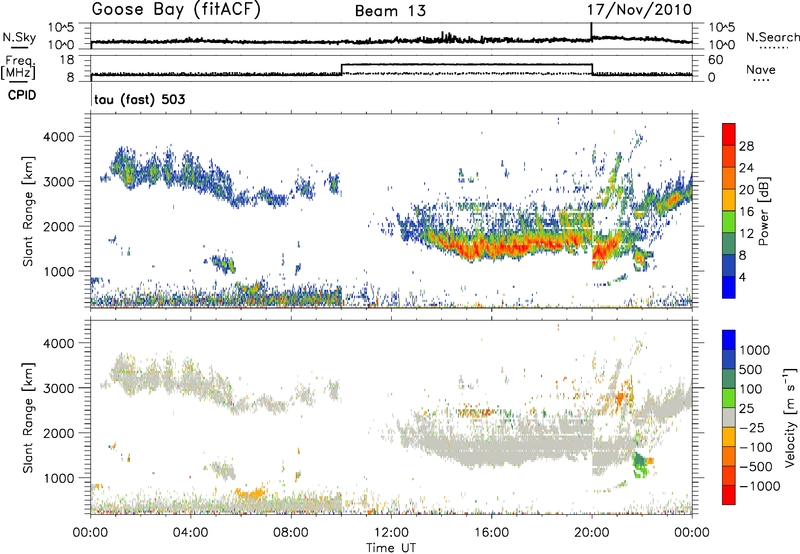Click the "Power [dB]" colorbar title

pos(763,211)
